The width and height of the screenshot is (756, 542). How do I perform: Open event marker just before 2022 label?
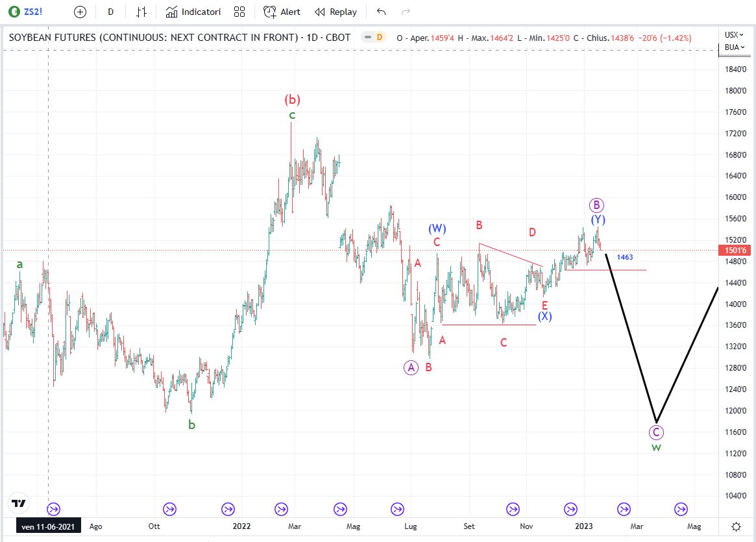(228, 509)
